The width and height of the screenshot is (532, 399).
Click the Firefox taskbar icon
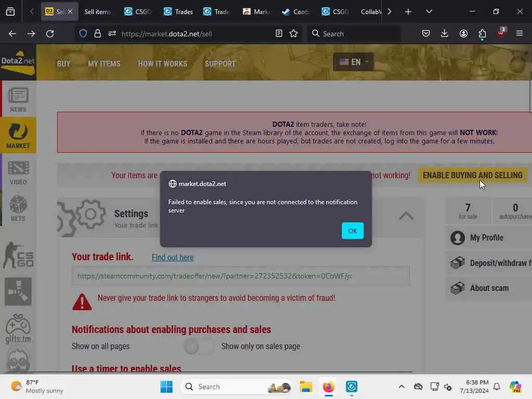tap(328, 387)
